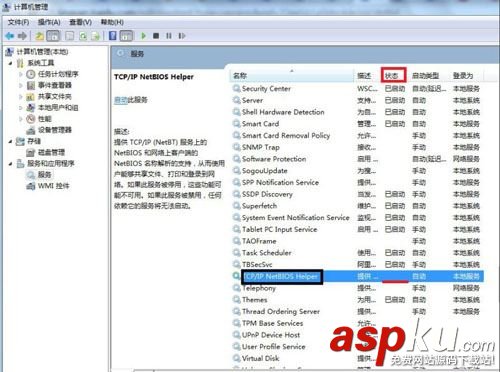
Task: Select the Smart Card service row
Action: point(358,124)
